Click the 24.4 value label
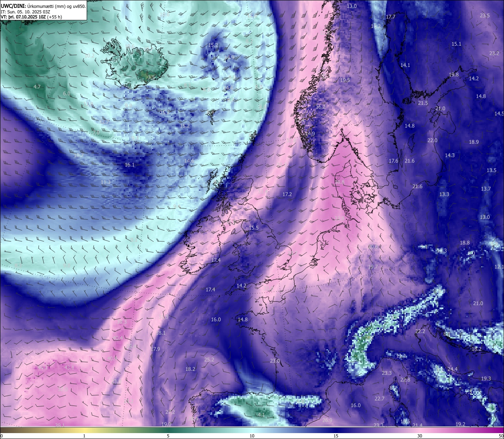The image size is (504, 439). point(452,369)
